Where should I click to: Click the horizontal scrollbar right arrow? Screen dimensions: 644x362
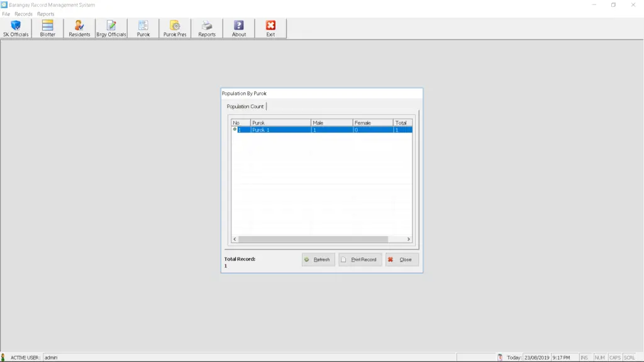(x=408, y=239)
